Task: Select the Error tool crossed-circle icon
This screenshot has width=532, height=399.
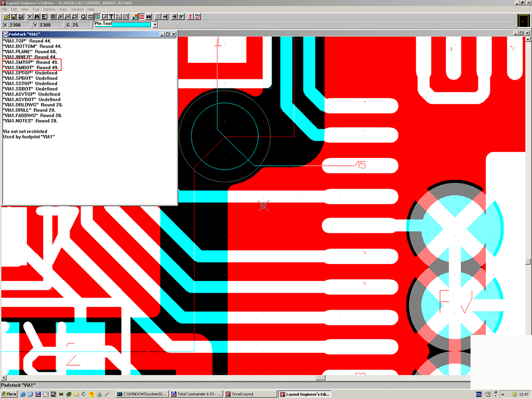Action: pos(126,17)
